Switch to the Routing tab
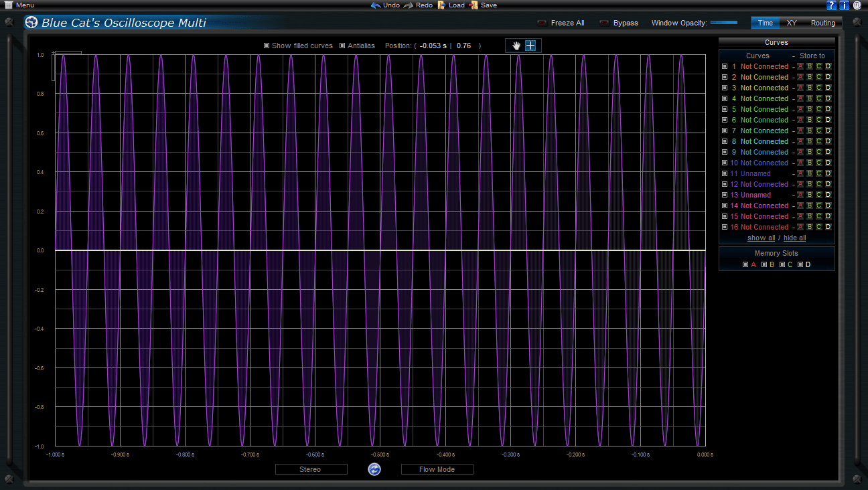 pos(822,23)
